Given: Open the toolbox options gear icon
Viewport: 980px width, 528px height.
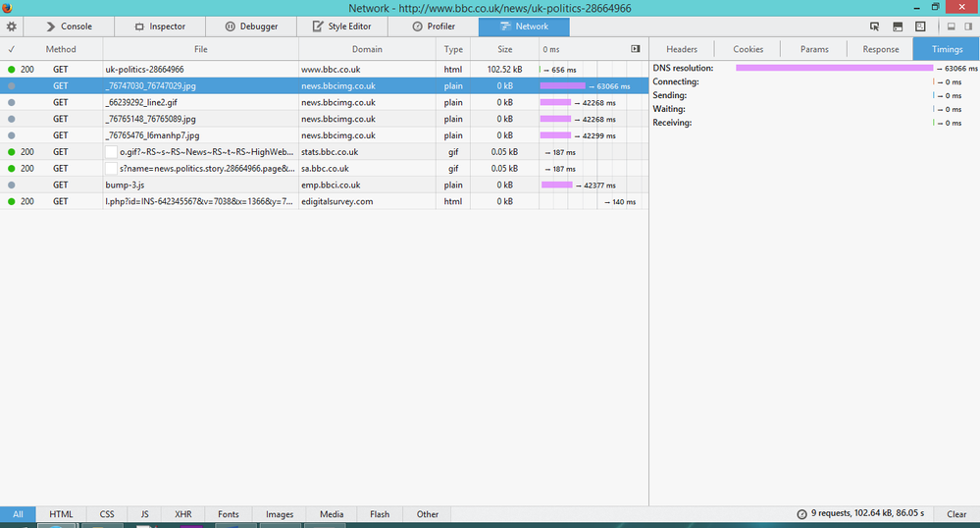Looking at the screenshot, I should point(11,26).
